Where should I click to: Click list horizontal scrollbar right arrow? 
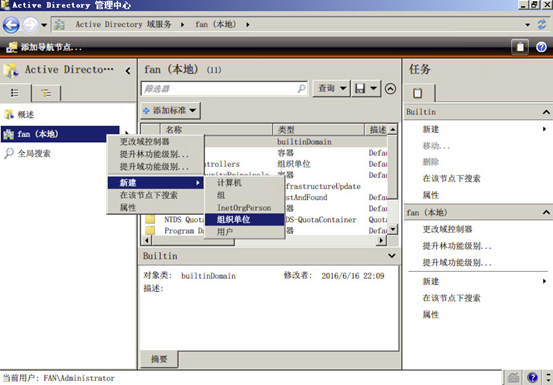(381, 240)
